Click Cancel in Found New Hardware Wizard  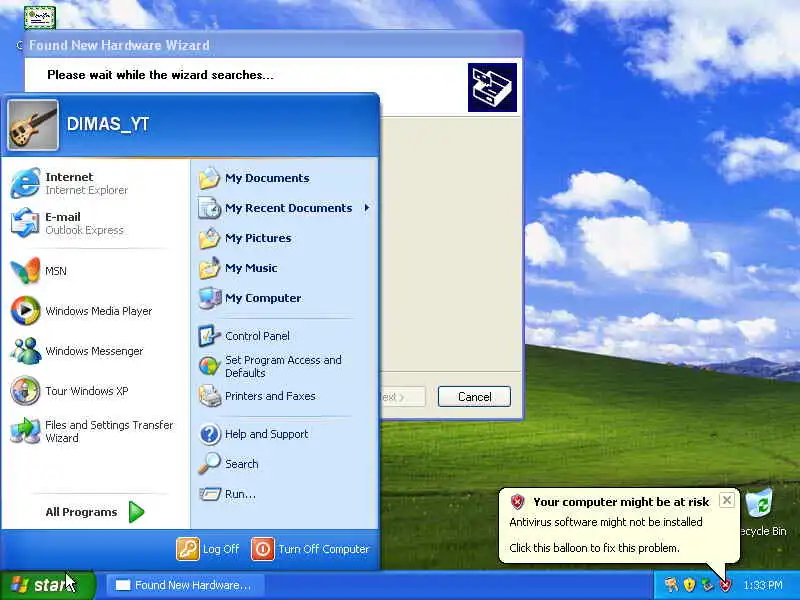tap(474, 396)
